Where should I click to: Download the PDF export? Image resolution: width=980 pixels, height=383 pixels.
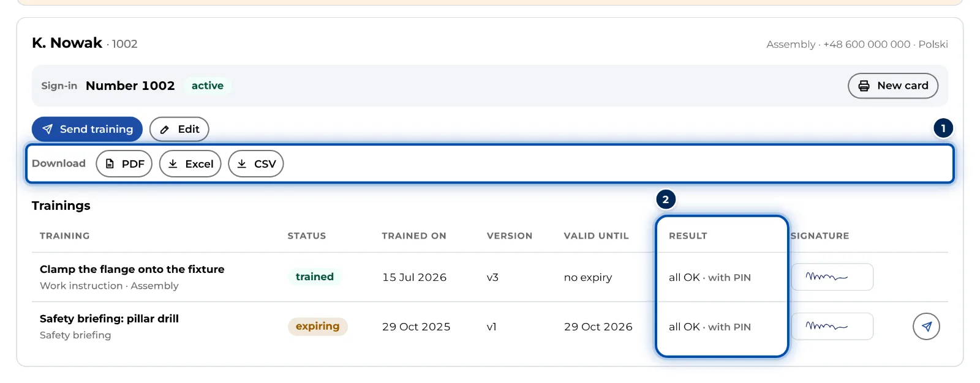point(124,163)
